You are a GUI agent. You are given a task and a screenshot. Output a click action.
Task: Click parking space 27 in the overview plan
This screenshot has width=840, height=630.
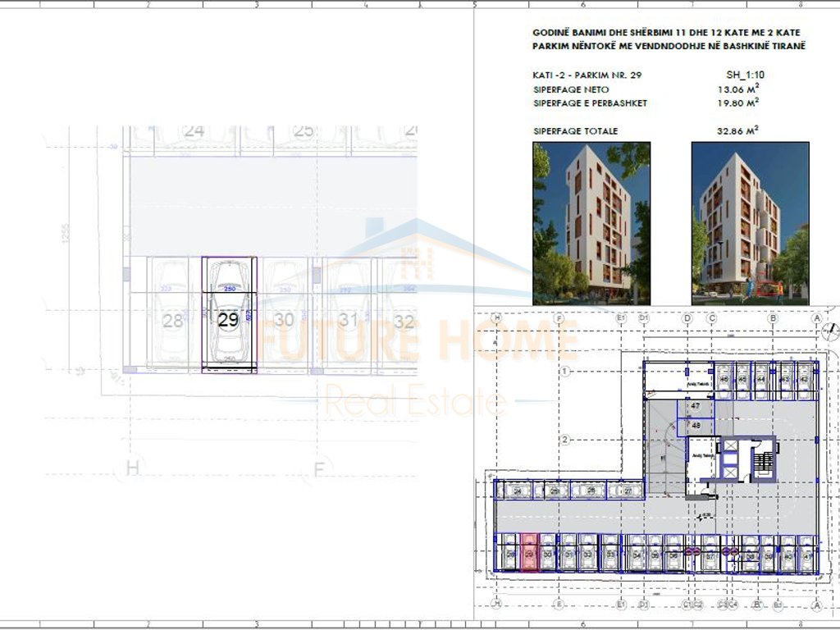coord(628,491)
